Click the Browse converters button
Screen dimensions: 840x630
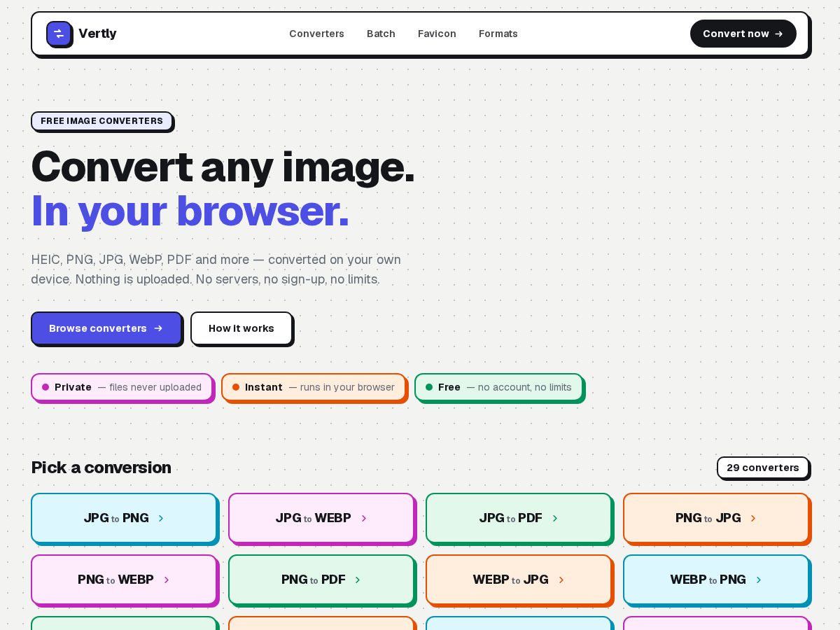[x=106, y=328]
